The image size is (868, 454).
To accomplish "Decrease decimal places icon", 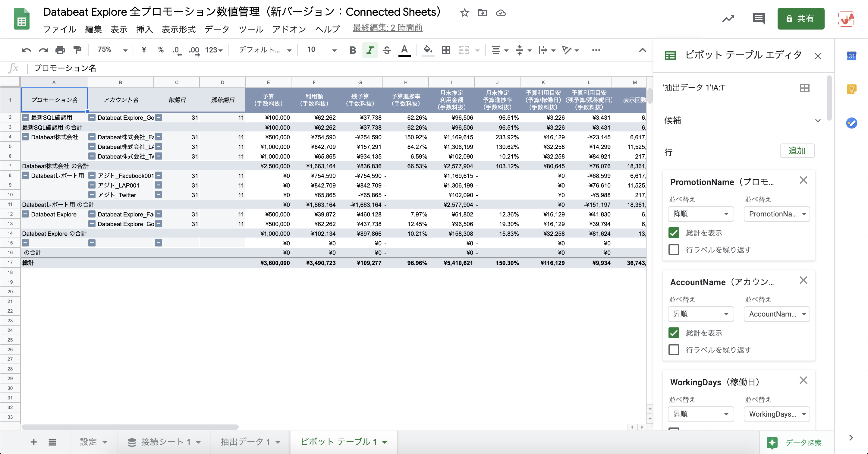I will pyautogui.click(x=177, y=51).
